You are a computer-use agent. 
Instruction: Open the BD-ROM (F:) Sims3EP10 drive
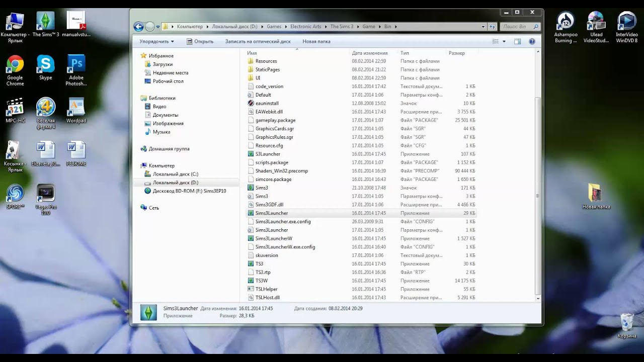tap(189, 191)
